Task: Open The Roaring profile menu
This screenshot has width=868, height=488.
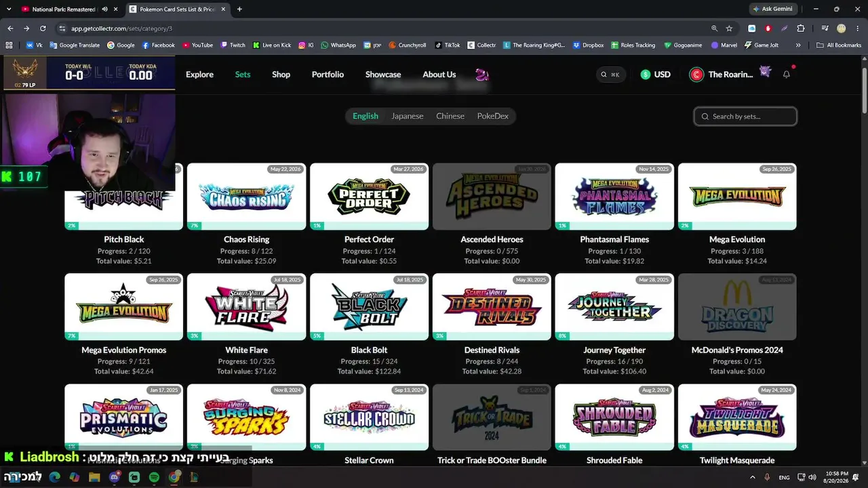Action: [x=730, y=75]
